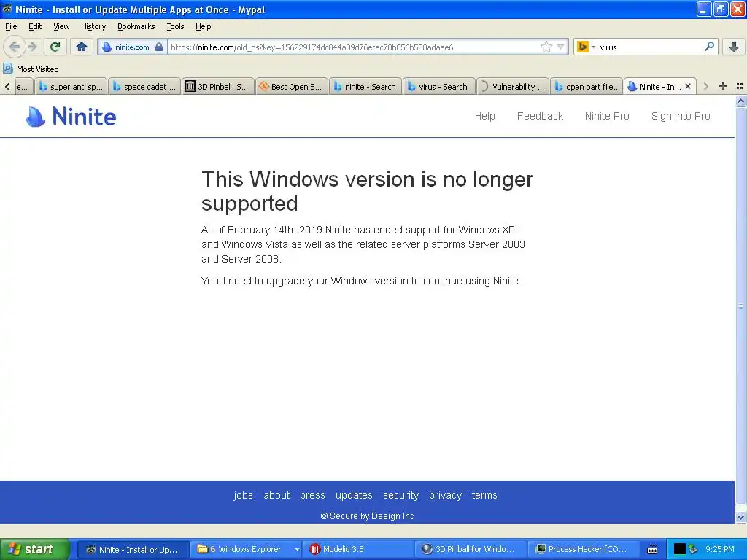Click the scrollbar up arrow
Image resolution: width=747 pixels, height=560 pixels.
[x=740, y=101]
